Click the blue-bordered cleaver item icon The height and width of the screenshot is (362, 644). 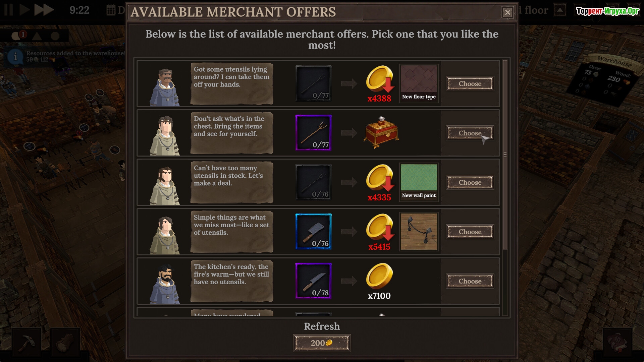pos(313,232)
